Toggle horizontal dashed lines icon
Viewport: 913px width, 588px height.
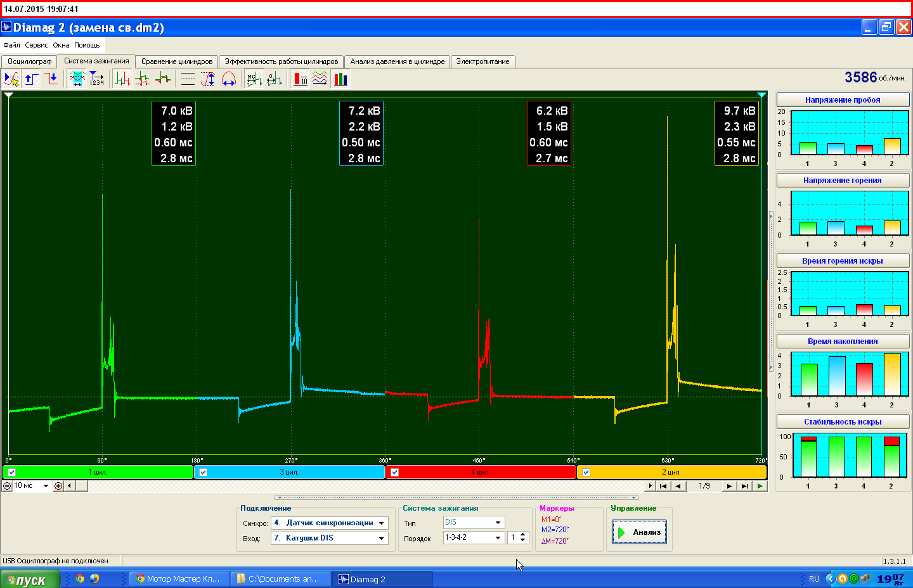[x=188, y=79]
